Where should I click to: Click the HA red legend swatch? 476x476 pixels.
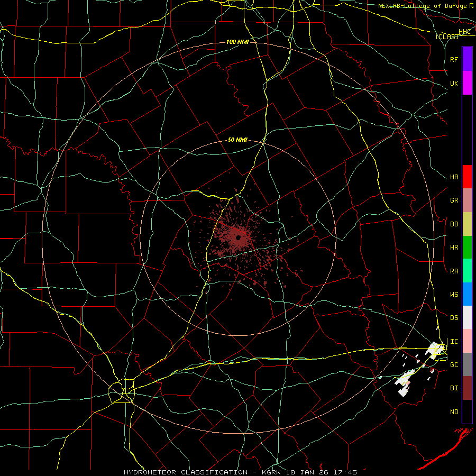[x=467, y=177]
